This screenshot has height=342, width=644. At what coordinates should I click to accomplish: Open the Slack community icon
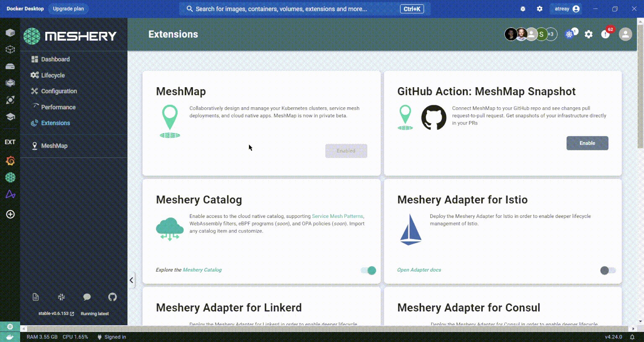(x=61, y=297)
